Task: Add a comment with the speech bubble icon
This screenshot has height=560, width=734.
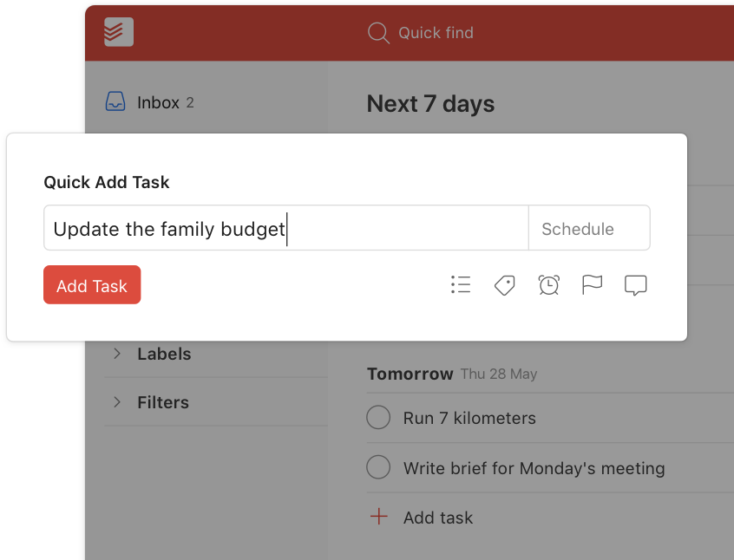Action: pos(636,285)
